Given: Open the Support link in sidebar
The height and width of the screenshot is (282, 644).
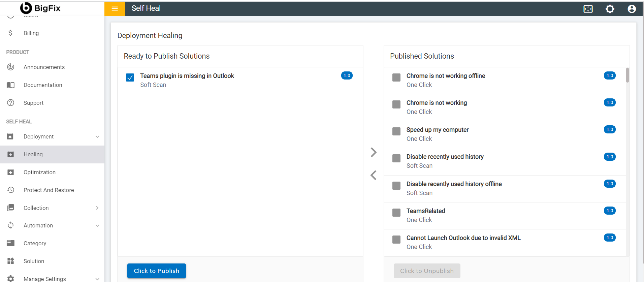Looking at the screenshot, I should coord(52,103).
